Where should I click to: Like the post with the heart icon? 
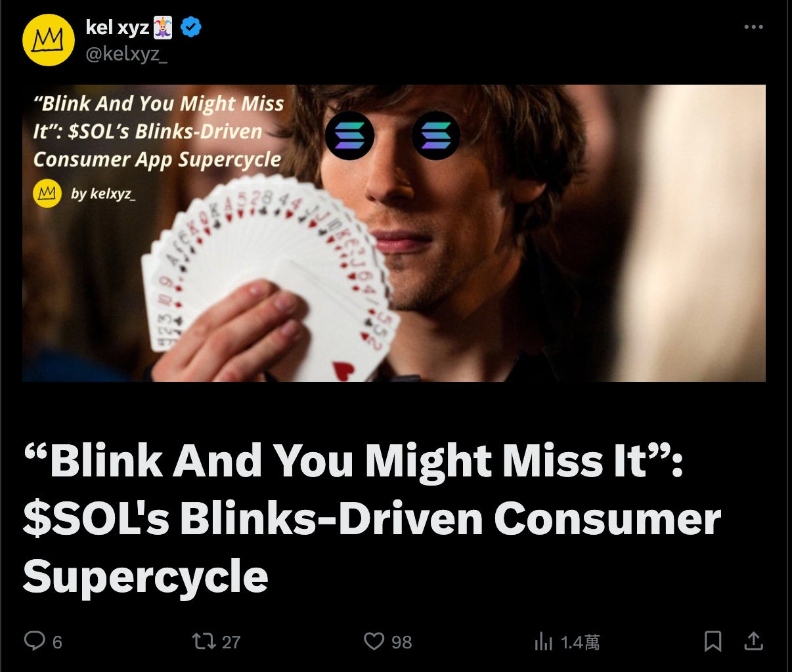click(x=374, y=640)
